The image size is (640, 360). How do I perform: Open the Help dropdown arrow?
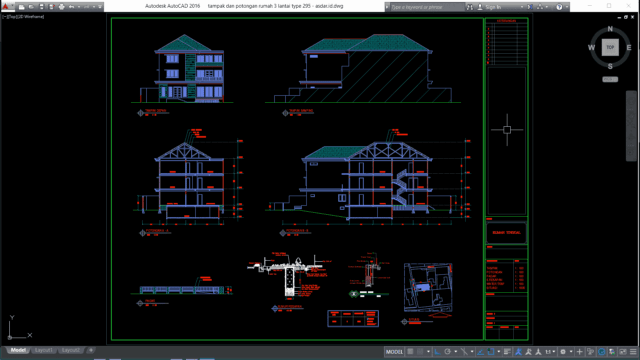pos(567,7)
